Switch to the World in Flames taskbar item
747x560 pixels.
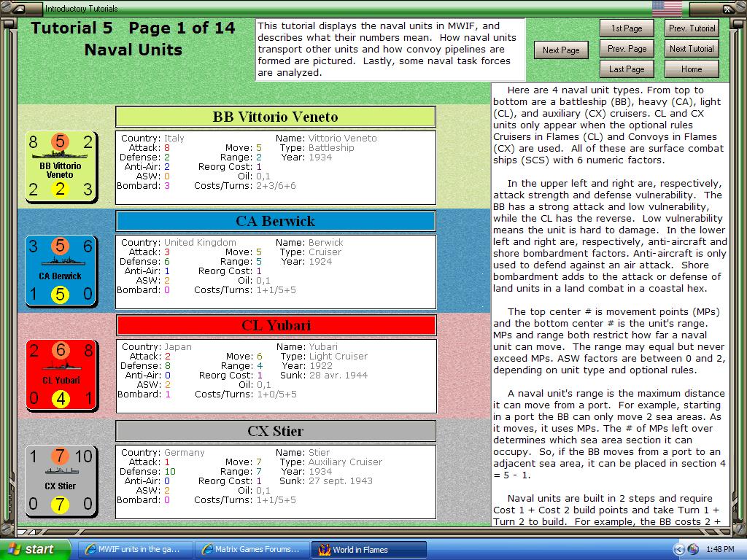(368, 550)
